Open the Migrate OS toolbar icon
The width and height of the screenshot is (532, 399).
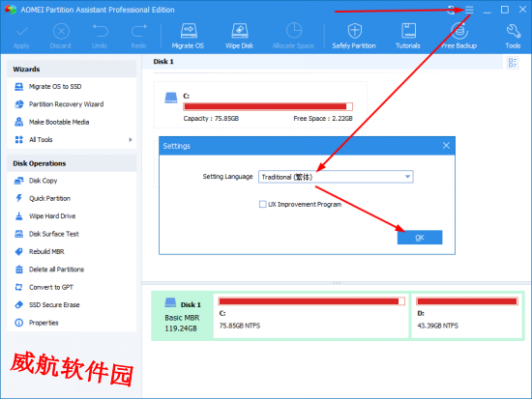coord(188,36)
